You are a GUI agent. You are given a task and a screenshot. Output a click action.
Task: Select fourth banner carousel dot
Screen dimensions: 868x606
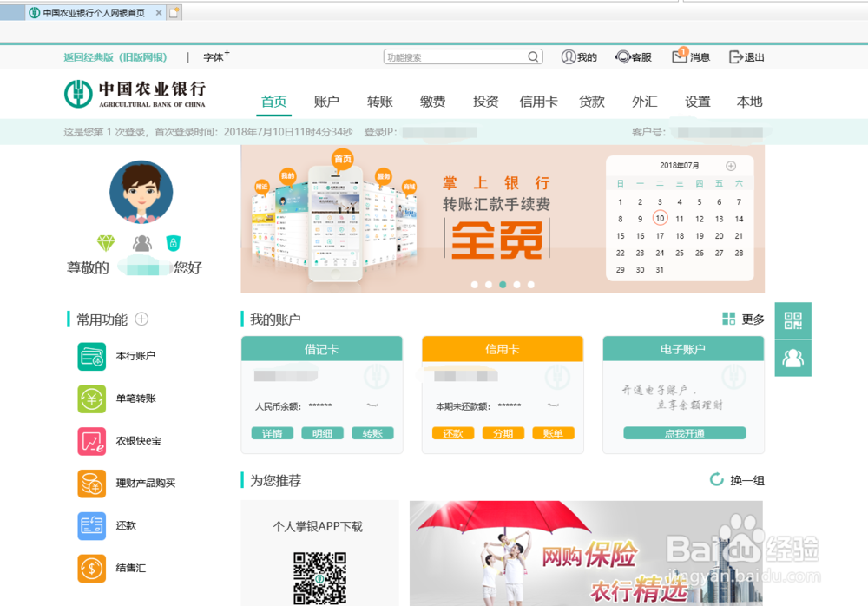[516, 284]
